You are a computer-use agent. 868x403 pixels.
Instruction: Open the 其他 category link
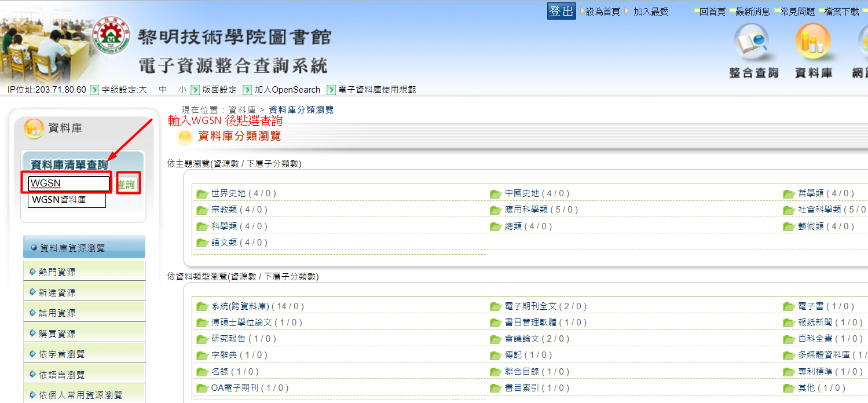pyautogui.click(x=807, y=388)
